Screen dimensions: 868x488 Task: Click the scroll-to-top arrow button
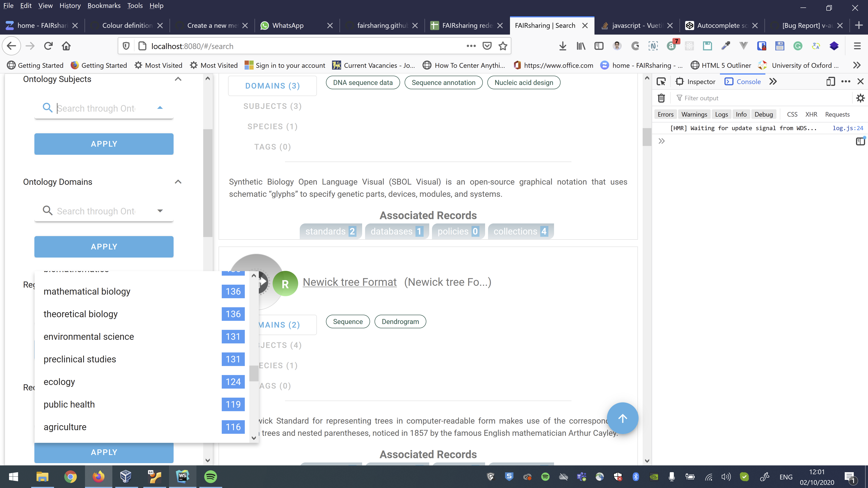622,418
